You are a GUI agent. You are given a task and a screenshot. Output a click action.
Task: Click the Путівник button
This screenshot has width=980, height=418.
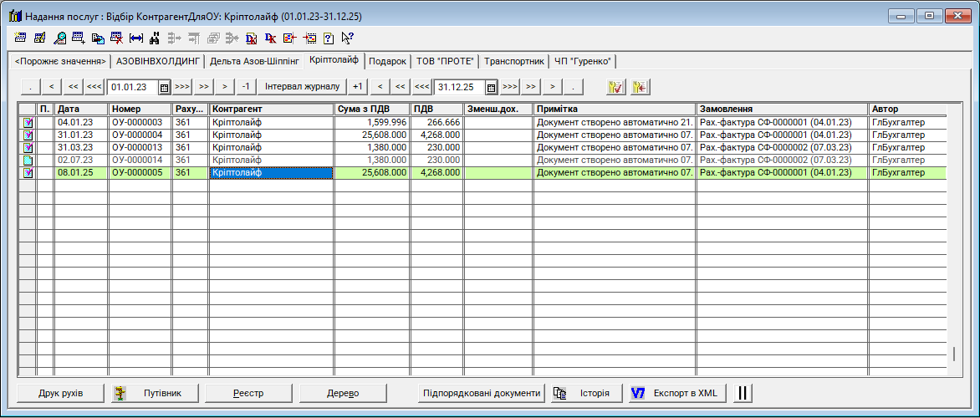(156, 393)
